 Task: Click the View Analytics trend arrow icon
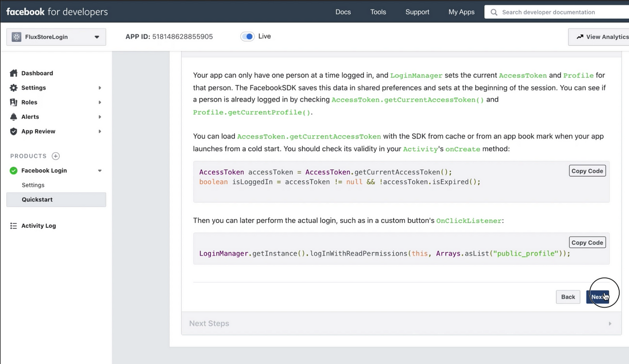[580, 37]
